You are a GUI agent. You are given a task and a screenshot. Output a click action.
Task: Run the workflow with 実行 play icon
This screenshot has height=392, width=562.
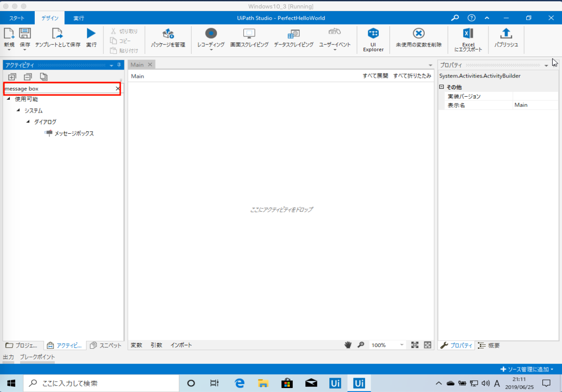point(91,33)
